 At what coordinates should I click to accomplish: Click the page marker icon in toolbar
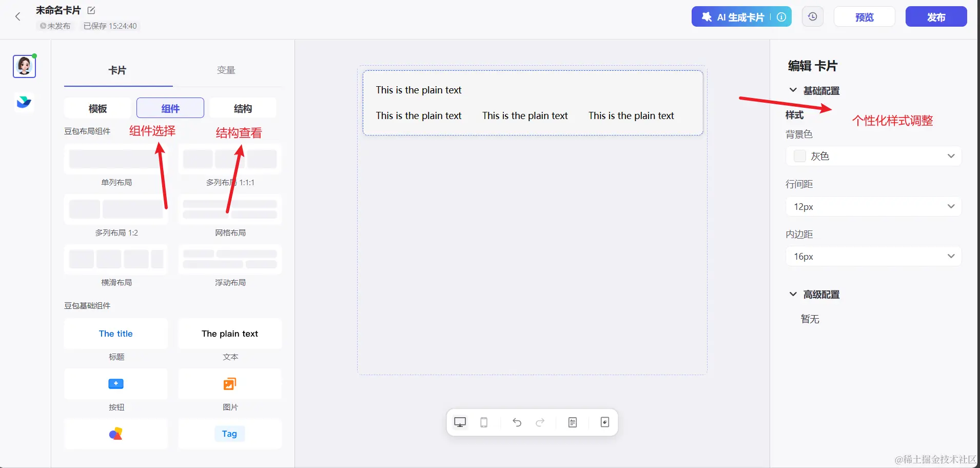[x=605, y=422]
